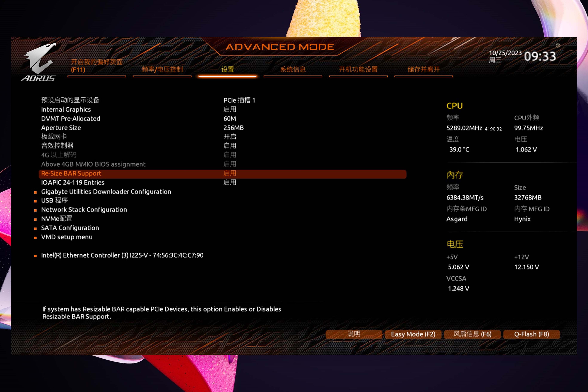This screenshot has height=392, width=588.
Task: Click the Asgard memory MFG ID
Action: tap(457, 219)
